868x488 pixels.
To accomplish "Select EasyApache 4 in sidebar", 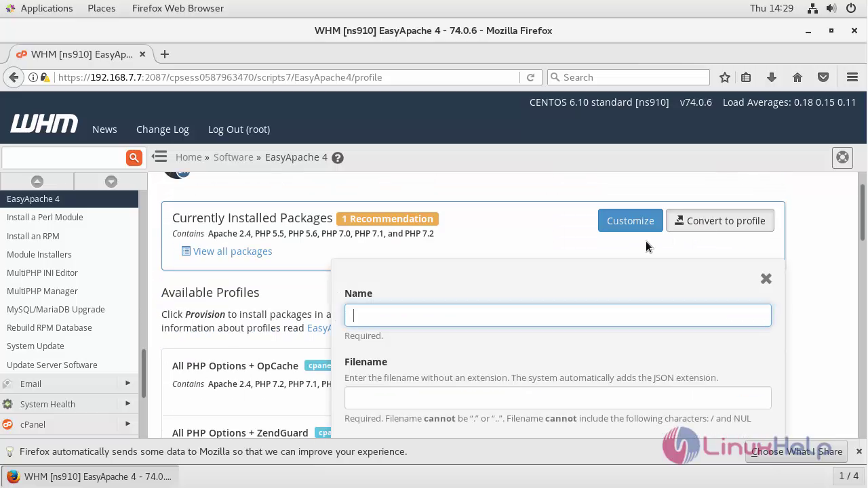I will point(69,199).
